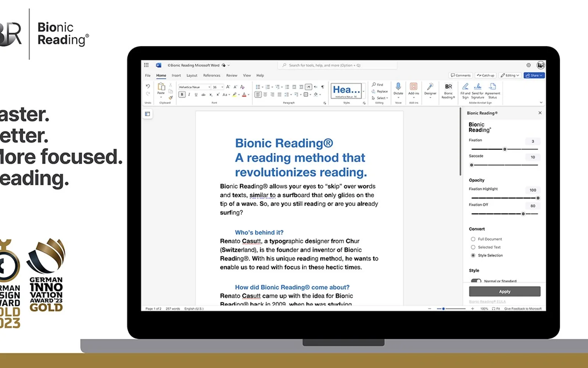Screen dimensions: 588x368
Task: Close the Bionic Reading side panel
Action: pos(540,113)
